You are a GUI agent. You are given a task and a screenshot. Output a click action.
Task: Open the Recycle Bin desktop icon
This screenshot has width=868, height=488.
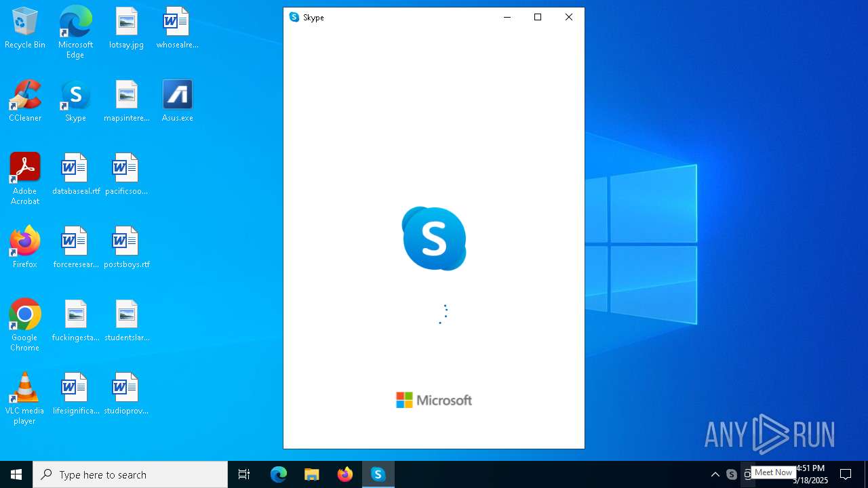click(x=25, y=28)
